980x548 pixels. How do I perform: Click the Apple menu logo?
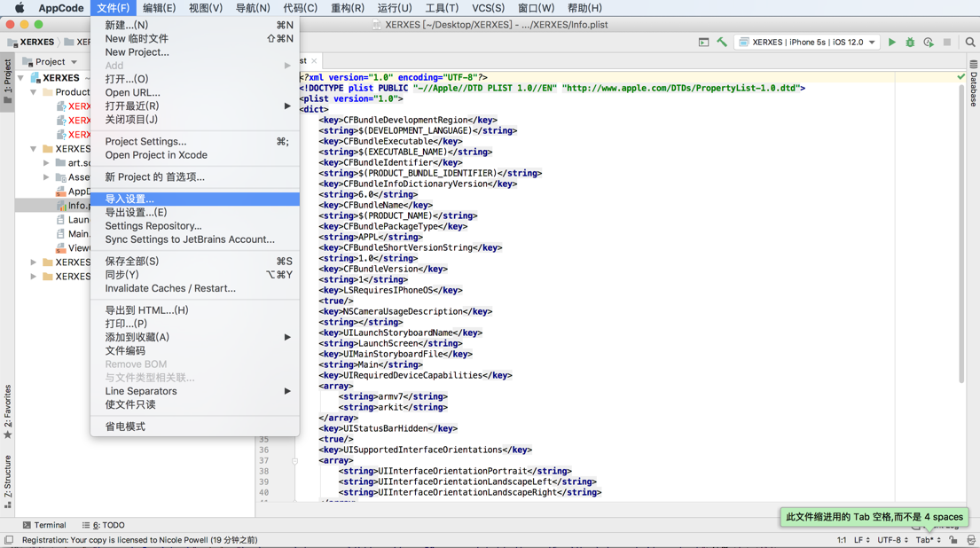point(20,8)
